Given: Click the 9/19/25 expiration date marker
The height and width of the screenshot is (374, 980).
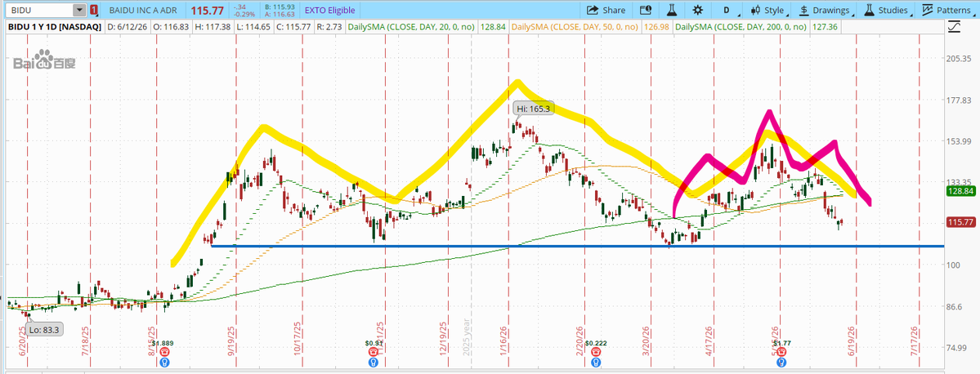Looking at the screenshot, I should tap(231, 341).
